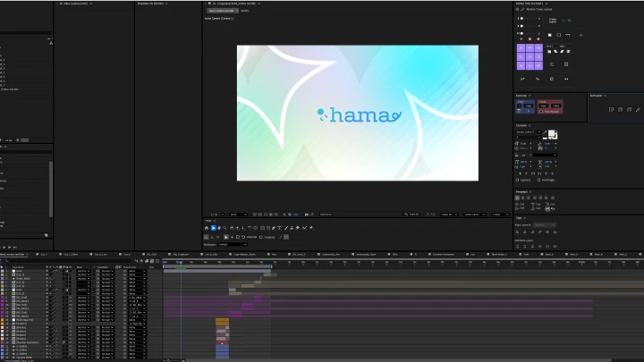Open the Workspace dropdown set to Default
The height and width of the screenshot is (362, 644).
pyautogui.click(x=233, y=244)
